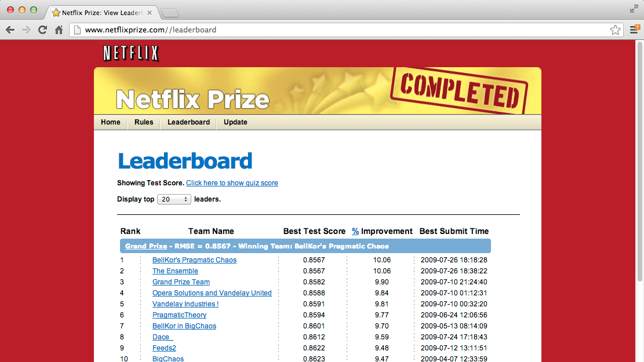Click the Best Test Score column header
This screenshot has width=644, height=362.
pos(314,231)
